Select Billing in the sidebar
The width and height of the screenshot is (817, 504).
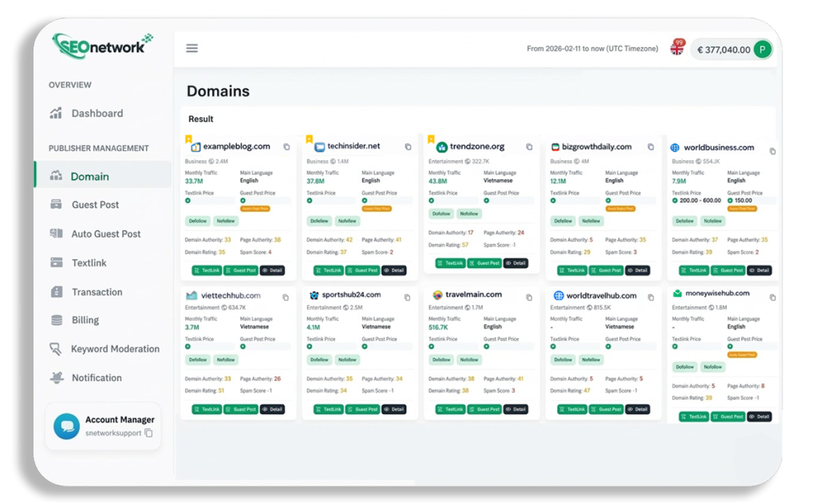pos(85,320)
